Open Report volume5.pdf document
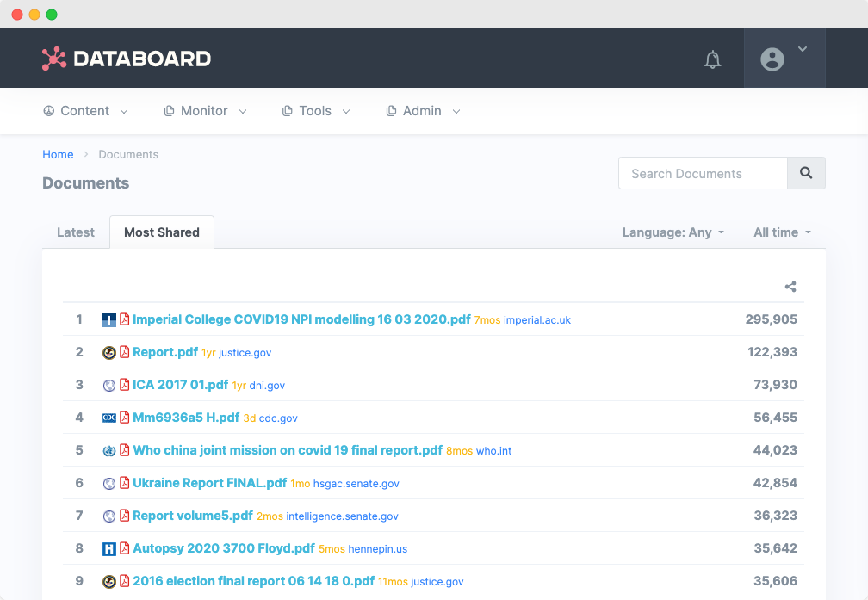The height and width of the screenshot is (600, 868). (x=193, y=516)
